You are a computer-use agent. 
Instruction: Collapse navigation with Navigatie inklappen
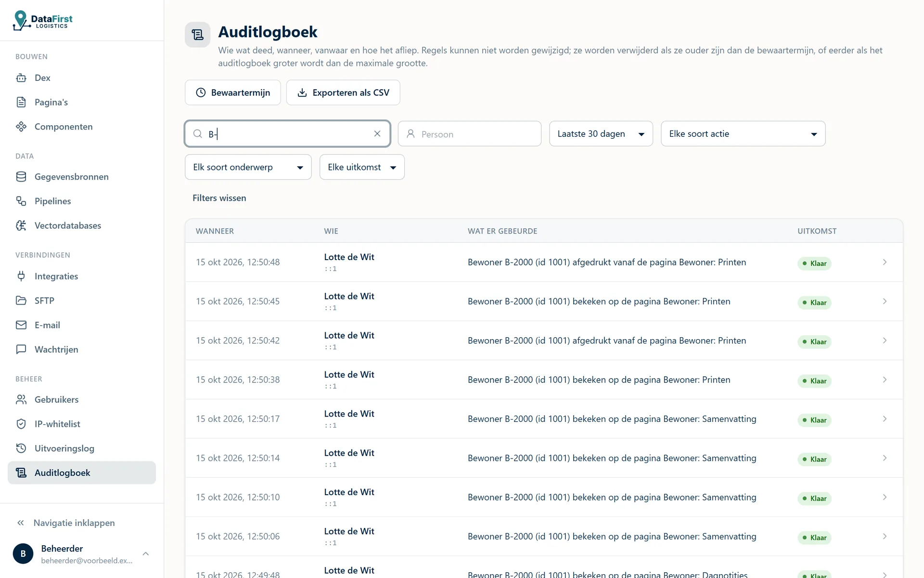click(x=82, y=523)
